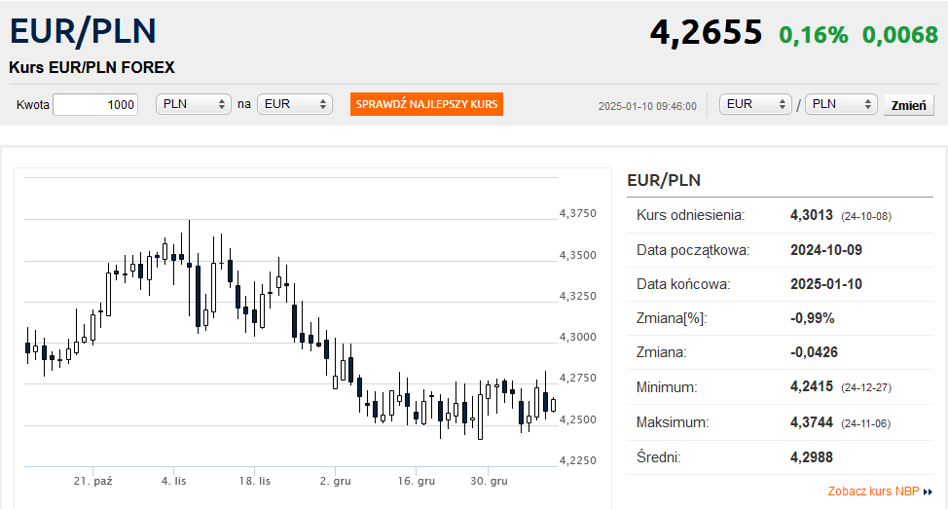
Task: Open the PLN source currency dropdown
Action: 193,104
